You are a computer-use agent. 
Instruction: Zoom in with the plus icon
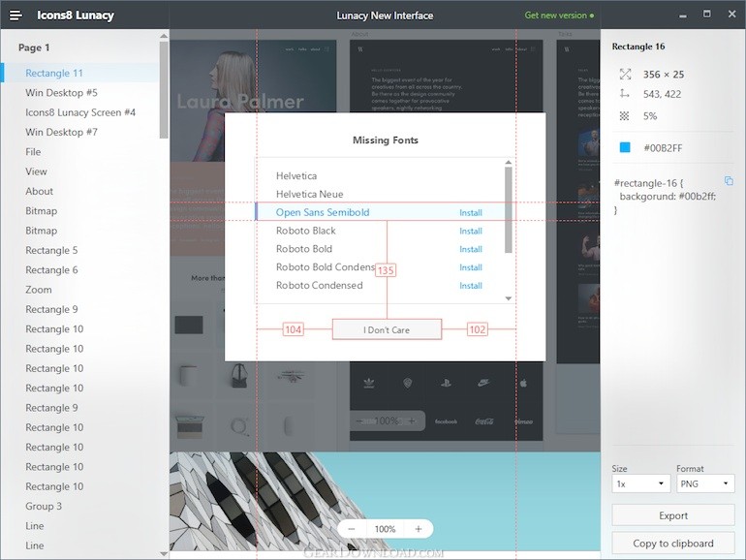tap(419, 529)
